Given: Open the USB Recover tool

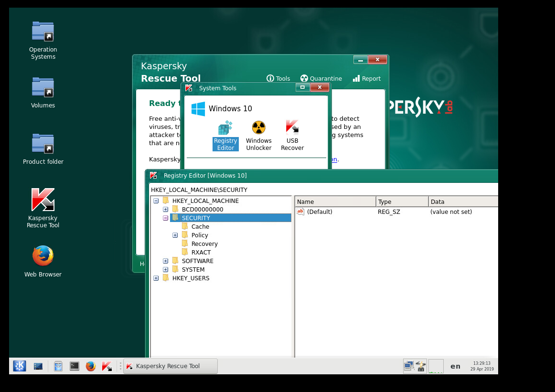Looking at the screenshot, I should click(x=292, y=136).
